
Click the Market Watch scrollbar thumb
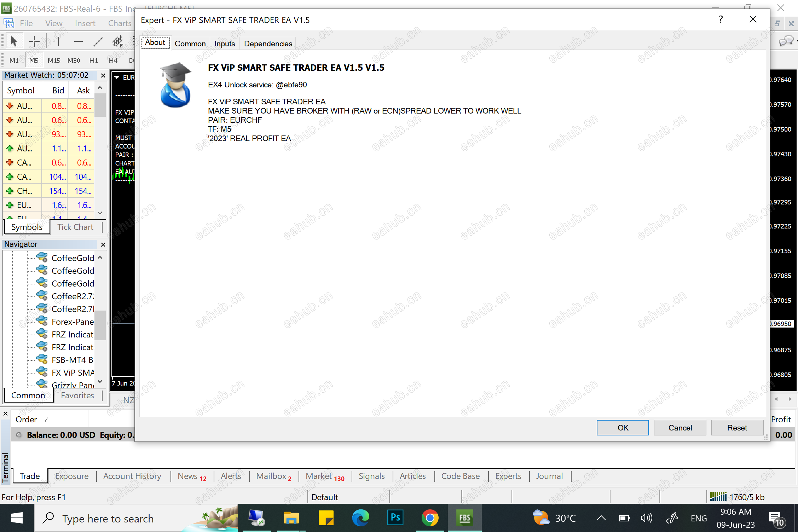100,105
